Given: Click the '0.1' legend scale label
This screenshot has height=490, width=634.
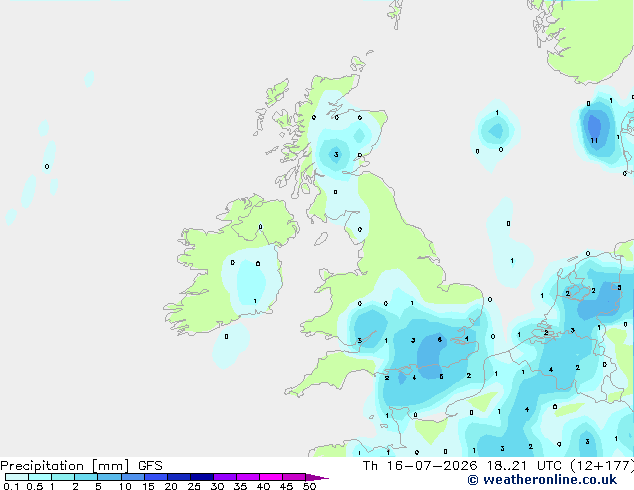Looking at the screenshot, I should pos(11,486).
